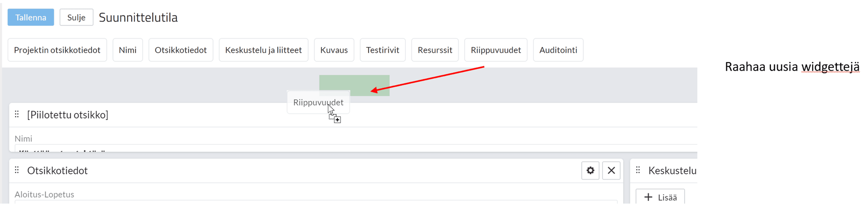Choose the Keskustelu ja liitteet widget chip
The width and height of the screenshot is (868, 219).
click(x=264, y=50)
